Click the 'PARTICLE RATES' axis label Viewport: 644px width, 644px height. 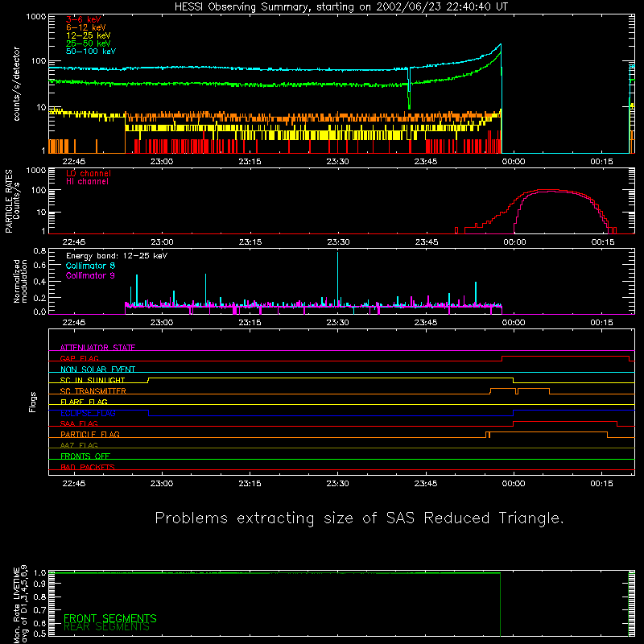pos(9,201)
